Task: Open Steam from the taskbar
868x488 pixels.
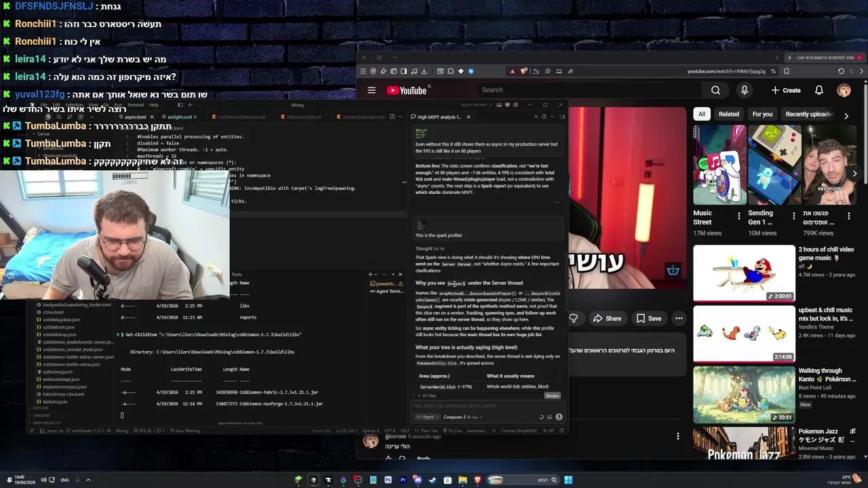Action: [433, 480]
